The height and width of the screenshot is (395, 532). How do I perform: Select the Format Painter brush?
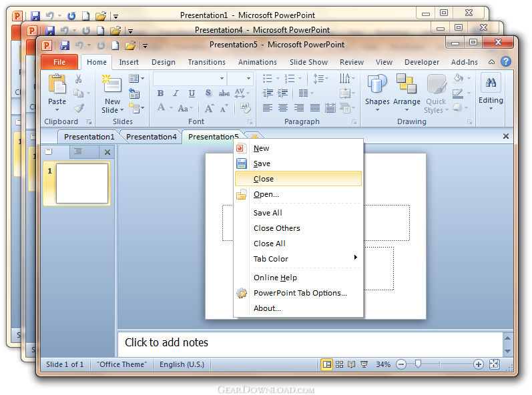79,108
